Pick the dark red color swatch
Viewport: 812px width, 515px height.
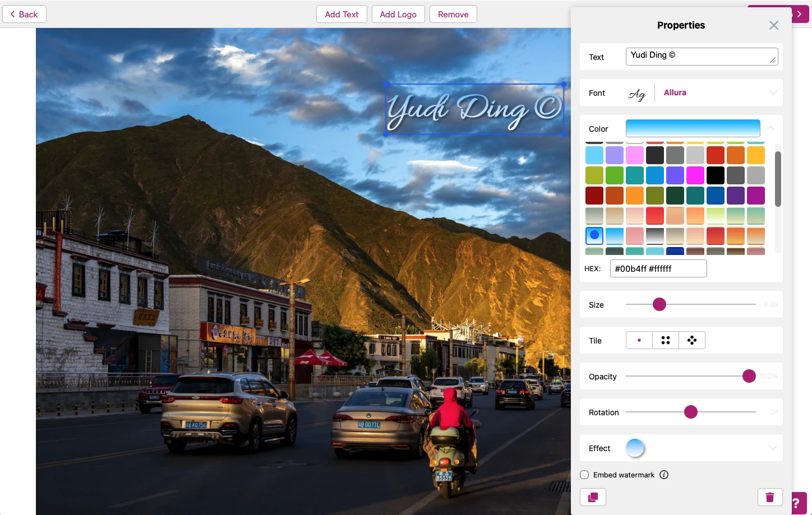[594, 196]
